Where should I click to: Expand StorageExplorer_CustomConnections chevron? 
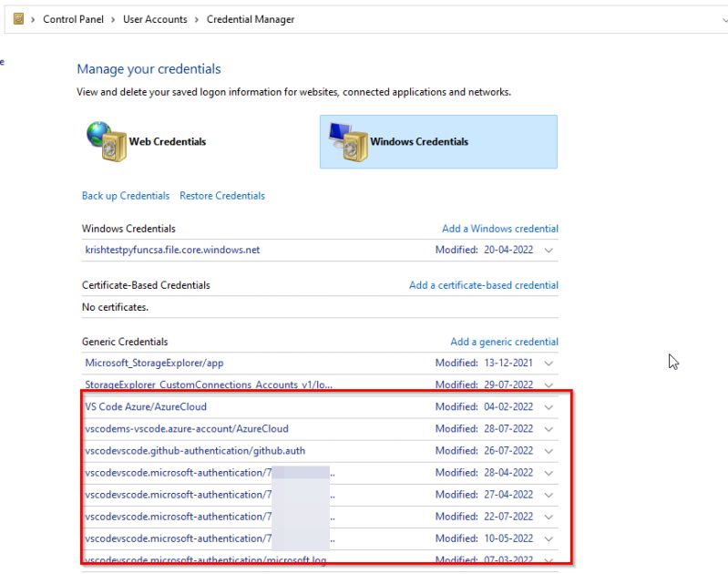[x=549, y=385]
